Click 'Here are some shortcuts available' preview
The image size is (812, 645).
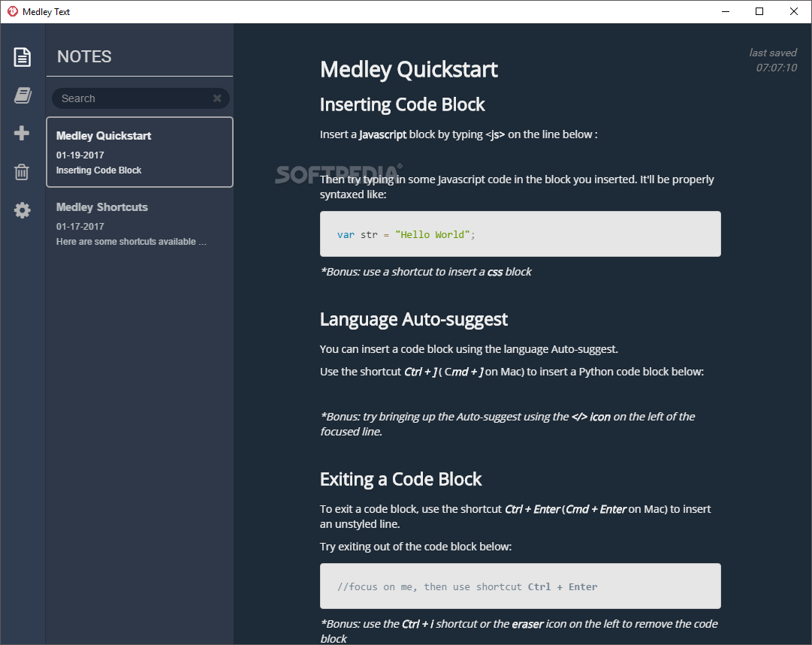[x=131, y=242]
